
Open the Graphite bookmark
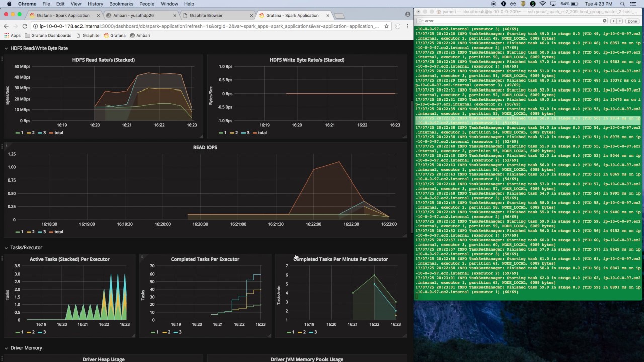click(x=90, y=35)
